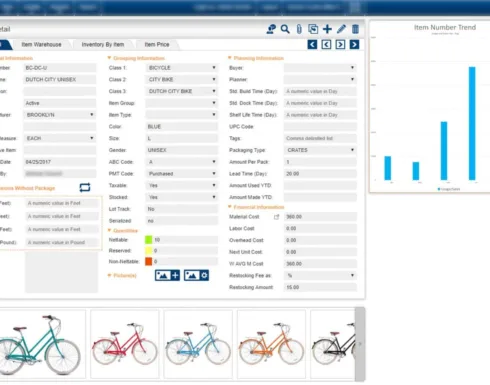Image resolution: width=490 pixels, height=385 pixels.
Task: Click the user chat comment icon
Action: [271, 29]
